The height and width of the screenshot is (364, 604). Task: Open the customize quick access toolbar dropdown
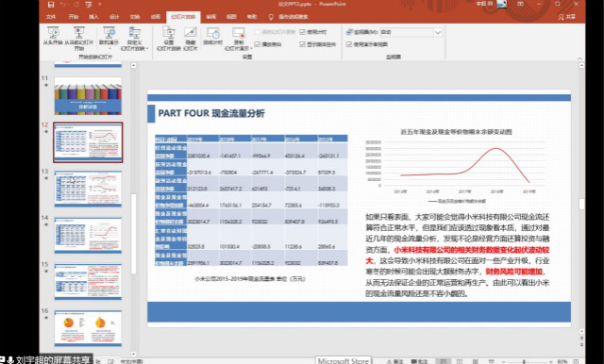[100, 5]
